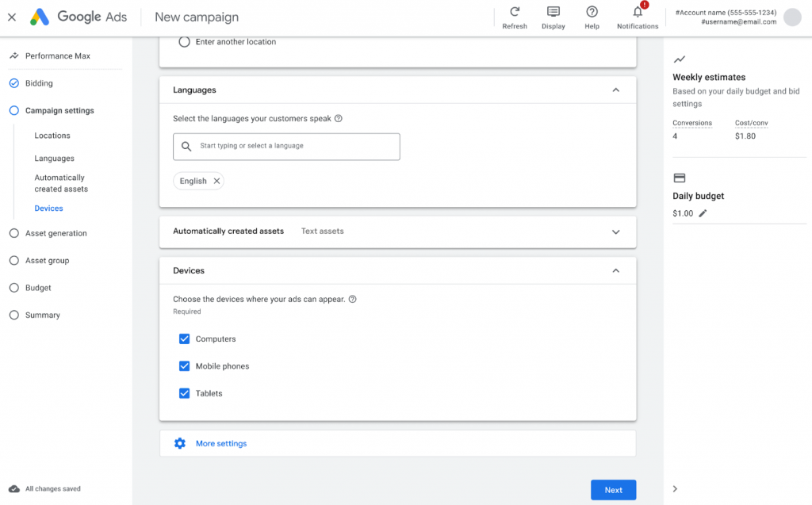Image resolution: width=812 pixels, height=505 pixels.
Task: Collapse the Languages section
Action: pyautogui.click(x=615, y=90)
